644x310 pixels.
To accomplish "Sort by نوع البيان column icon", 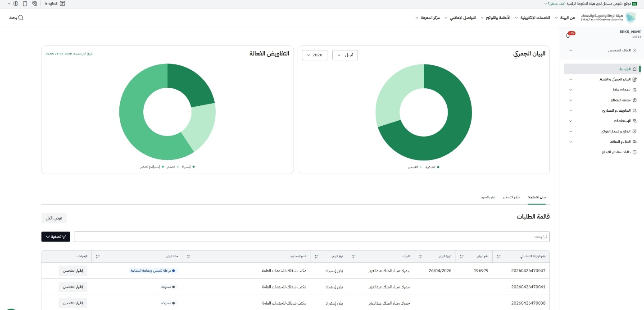I will coord(316,257).
